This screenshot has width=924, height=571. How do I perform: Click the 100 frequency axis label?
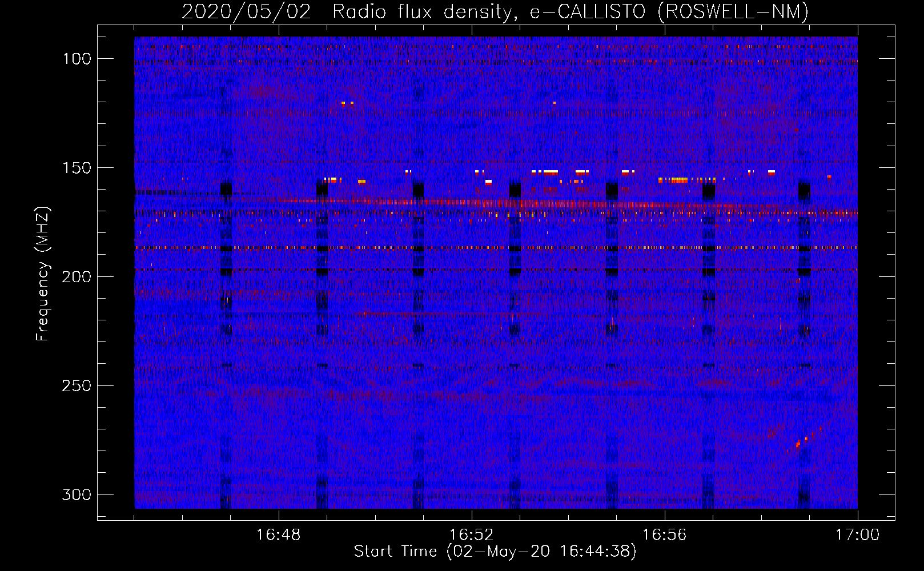pyautogui.click(x=77, y=59)
